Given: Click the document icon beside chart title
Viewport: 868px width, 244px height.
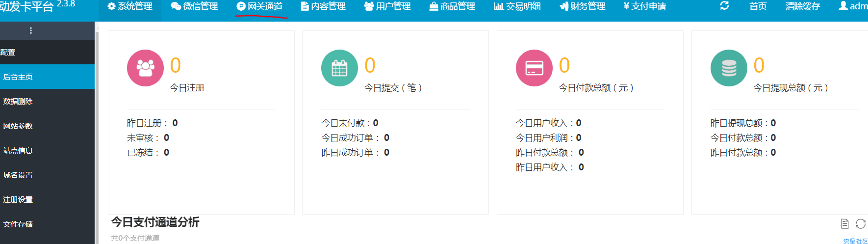Looking at the screenshot, I should pyautogui.click(x=844, y=224).
